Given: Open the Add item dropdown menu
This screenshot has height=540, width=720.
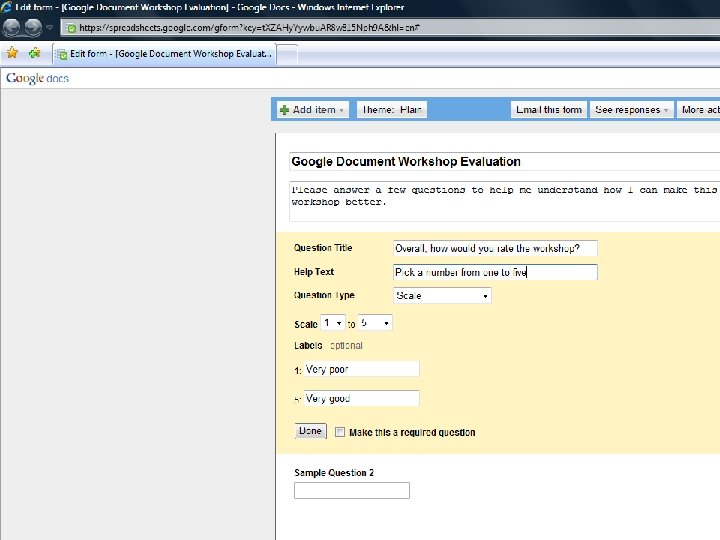Looking at the screenshot, I should pos(312,110).
